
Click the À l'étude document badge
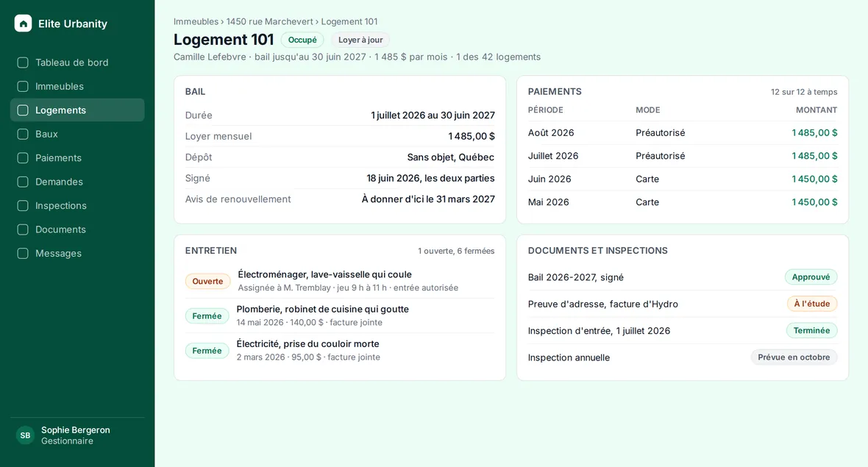[x=812, y=304]
